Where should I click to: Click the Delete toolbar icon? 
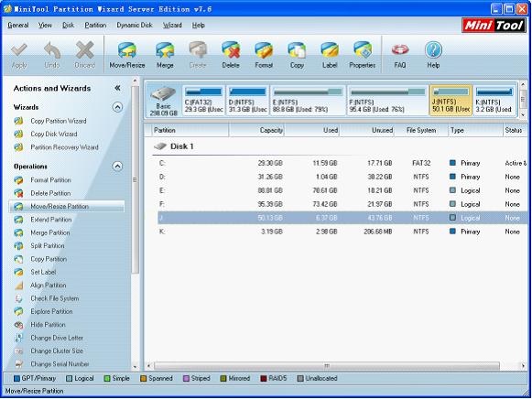[231, 56]
